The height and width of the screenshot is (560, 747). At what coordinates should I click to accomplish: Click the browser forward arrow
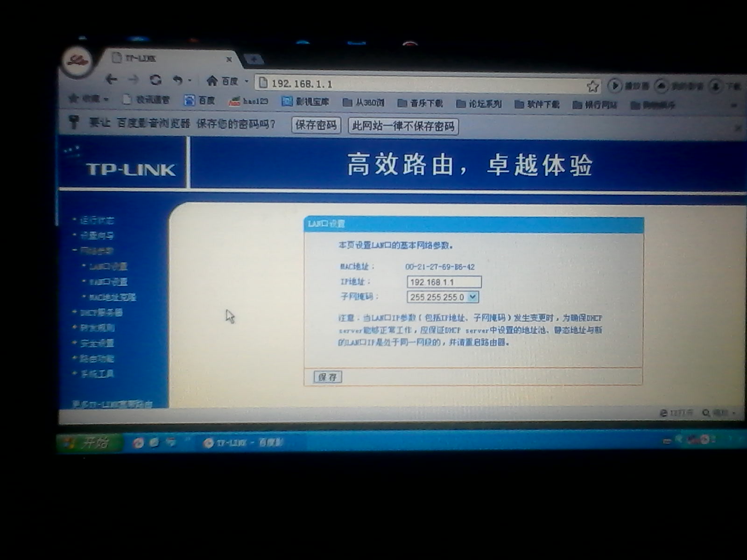[x=134, y=80]
